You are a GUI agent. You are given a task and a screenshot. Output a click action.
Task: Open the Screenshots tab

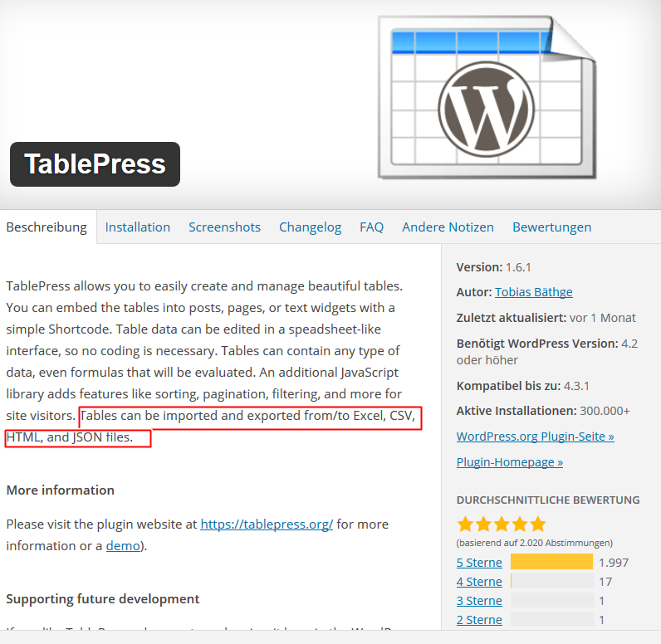[224, 227]
